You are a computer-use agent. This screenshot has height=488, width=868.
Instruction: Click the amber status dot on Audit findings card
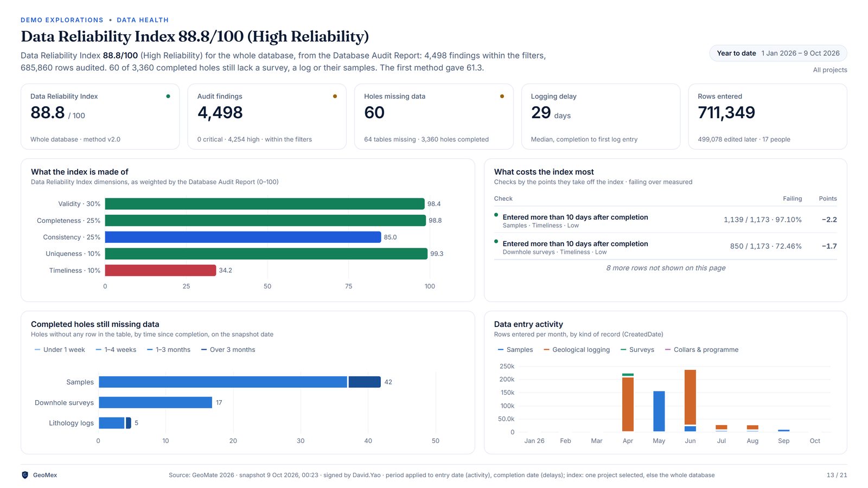click(335, 97)
